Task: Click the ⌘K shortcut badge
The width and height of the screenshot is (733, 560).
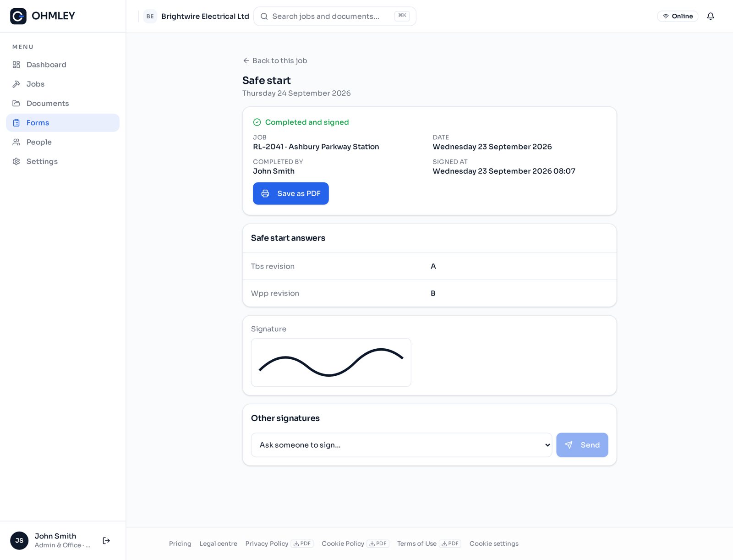Action: [x=402, y=16]
